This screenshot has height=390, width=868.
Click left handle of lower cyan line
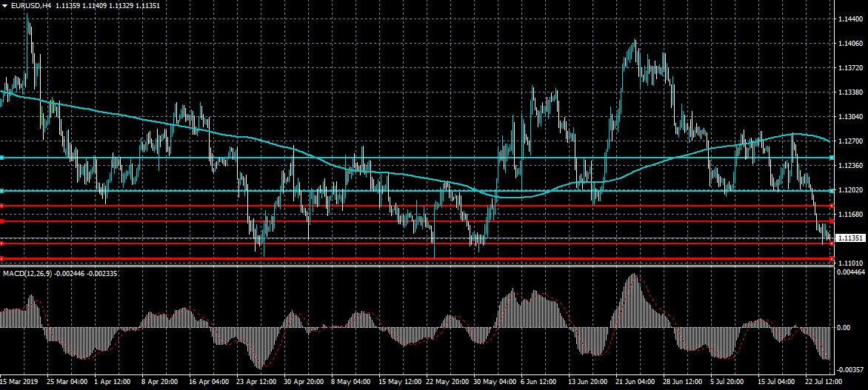(2, 191)
